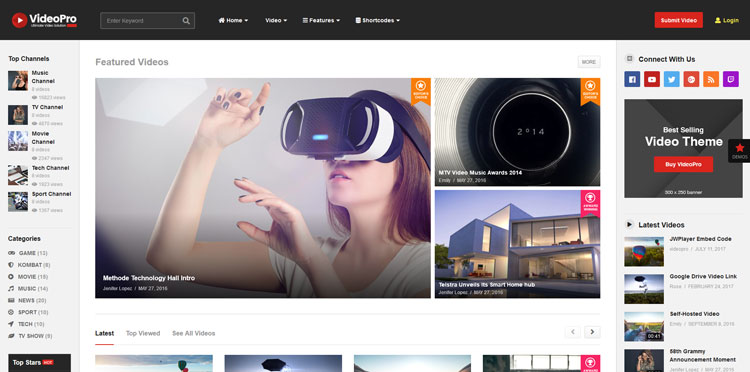Open the YouTube social icon
This screenshot has width=750, height=372.
point(651,79)
